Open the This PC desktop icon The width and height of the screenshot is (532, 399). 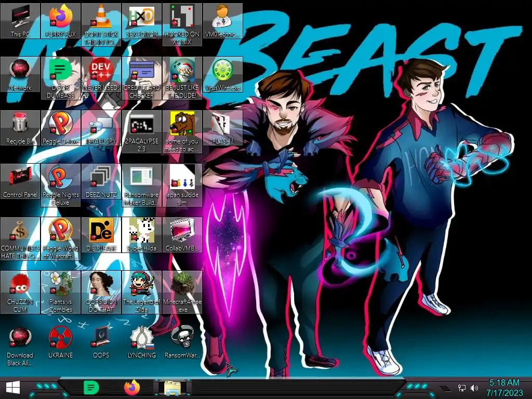pos(20,21)
